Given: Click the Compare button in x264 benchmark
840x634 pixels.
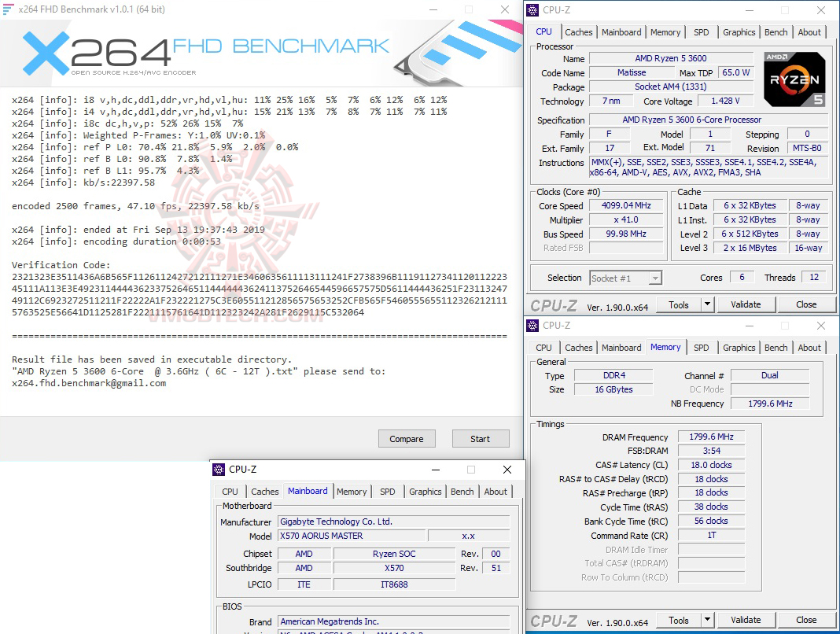Looking at the screenshot, I should (x=407, y=438).
